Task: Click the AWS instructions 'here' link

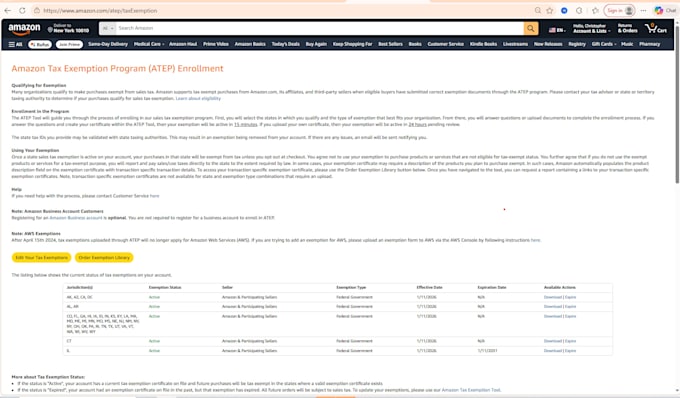Action: pyautogui.click(x=535, y=240)
